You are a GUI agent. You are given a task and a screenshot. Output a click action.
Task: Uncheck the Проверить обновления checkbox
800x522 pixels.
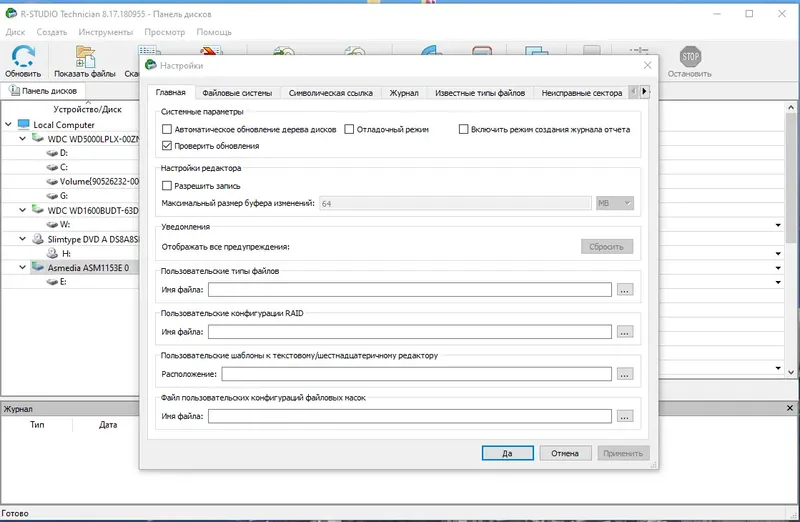[167, 145]
